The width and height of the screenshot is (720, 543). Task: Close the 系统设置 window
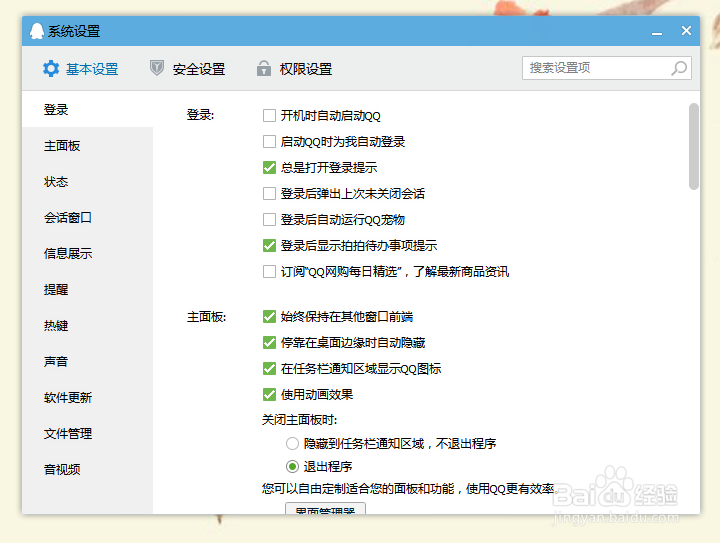(686, 31)
